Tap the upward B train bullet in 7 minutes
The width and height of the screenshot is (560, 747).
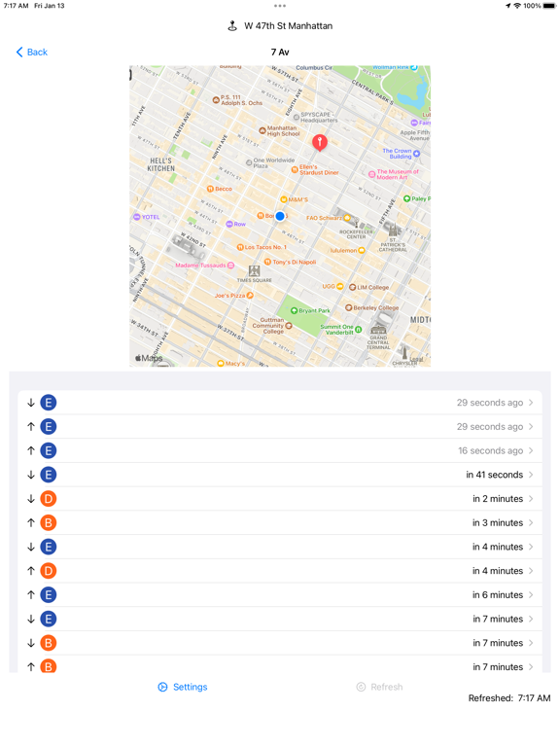[48, 666]
